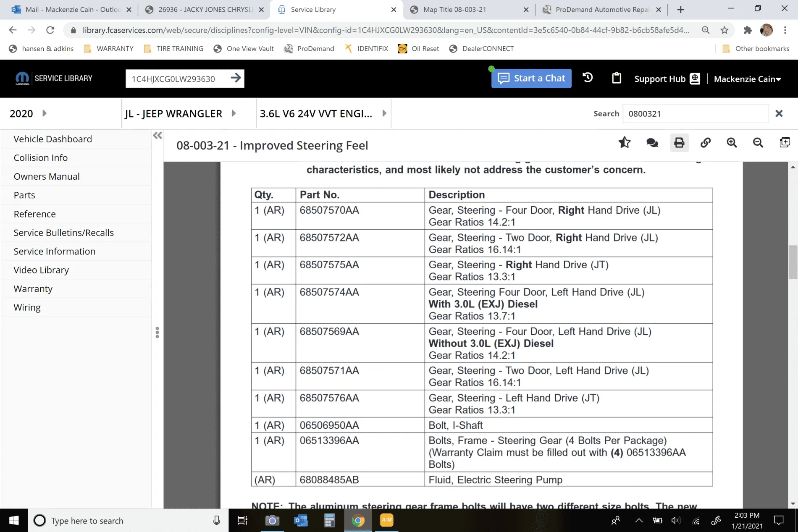798x532 pixels.
Task: Open volume control in system tray
Action: (675, 521)
